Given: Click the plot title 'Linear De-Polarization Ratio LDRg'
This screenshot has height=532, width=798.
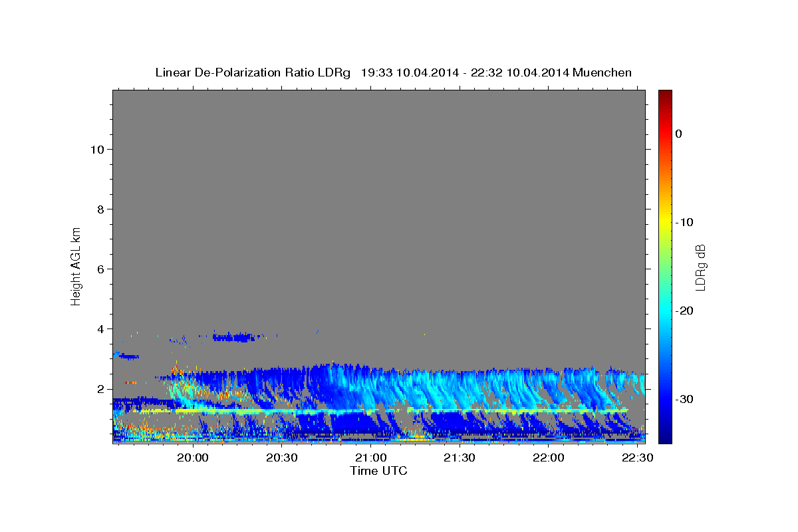Looking at the screenshot, I should click(x=253, y=72).
